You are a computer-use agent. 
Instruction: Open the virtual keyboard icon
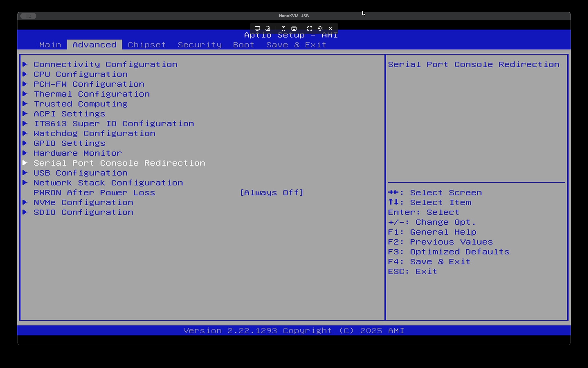[x=294, y=28]
